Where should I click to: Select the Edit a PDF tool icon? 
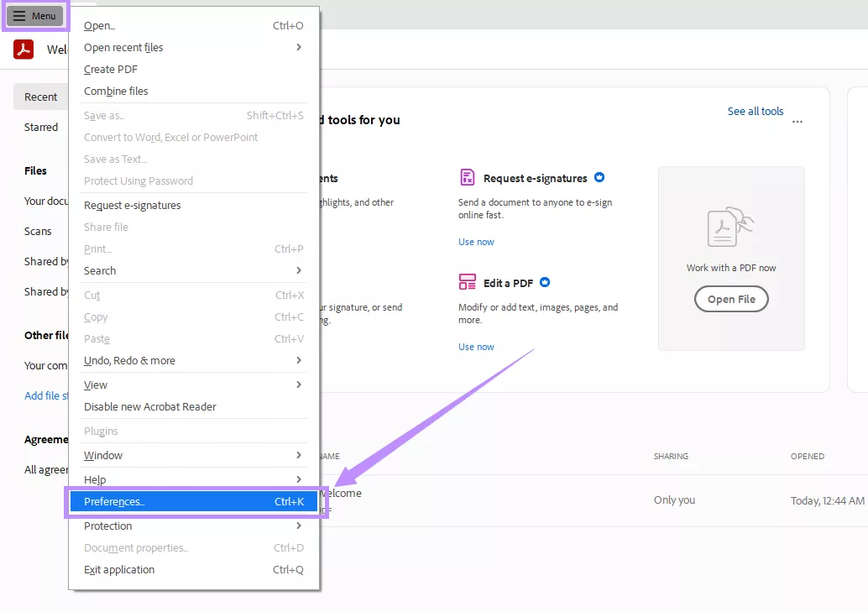pyautogui.click(x=468, y=282)
